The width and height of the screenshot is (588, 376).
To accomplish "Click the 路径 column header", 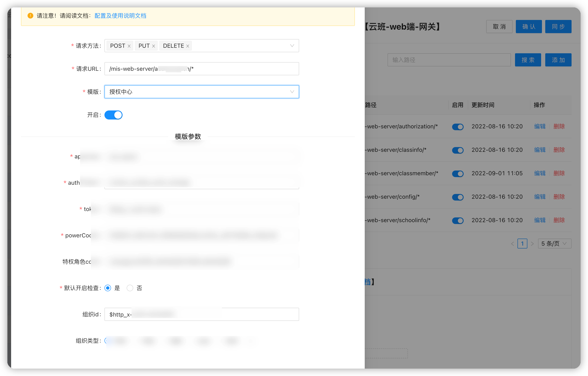I will coord(371,105).
